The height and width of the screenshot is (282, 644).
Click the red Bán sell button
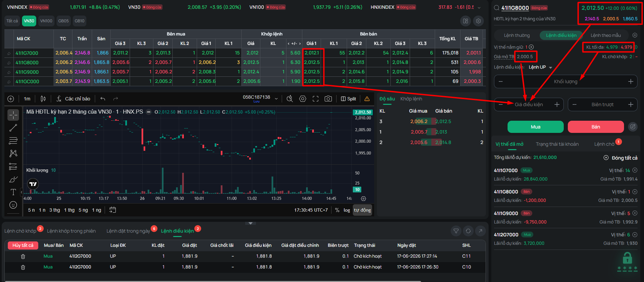(x=596, y=127)
